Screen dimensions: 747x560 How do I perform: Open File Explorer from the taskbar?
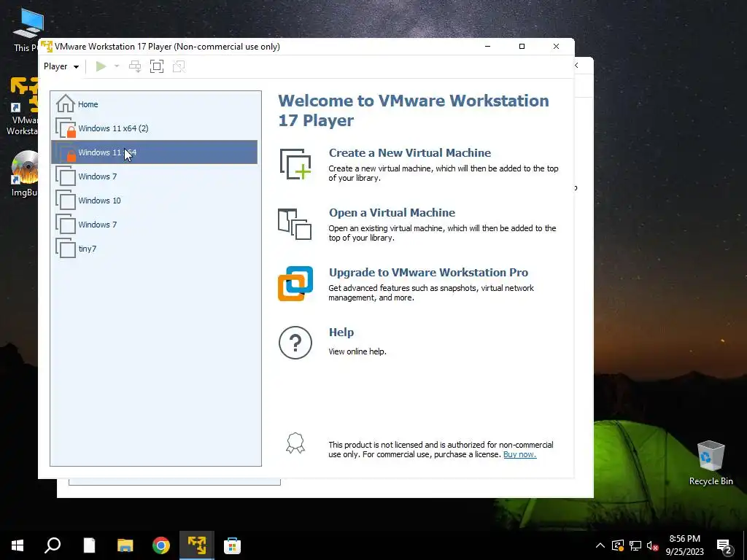pos(125,545)
